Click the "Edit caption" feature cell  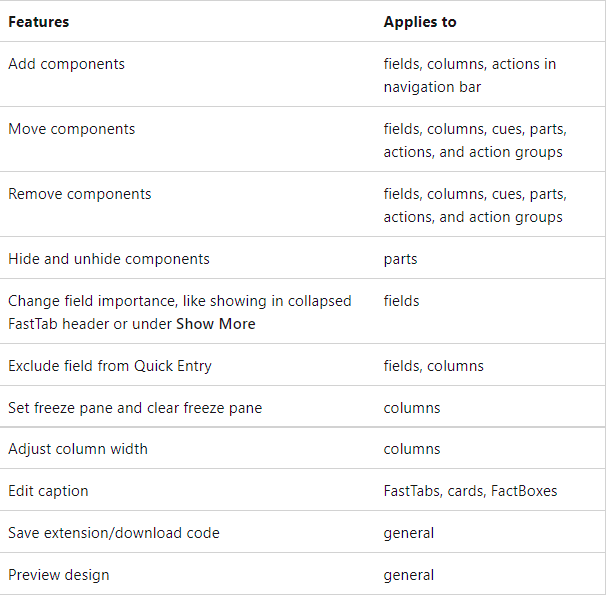click(x=48, y=491)
